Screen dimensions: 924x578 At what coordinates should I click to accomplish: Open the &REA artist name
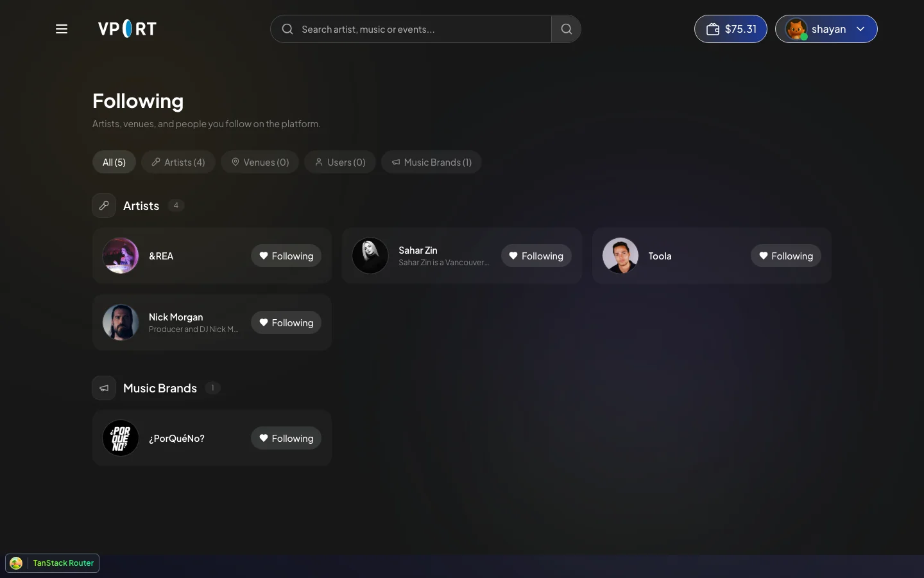click(161, 256)
